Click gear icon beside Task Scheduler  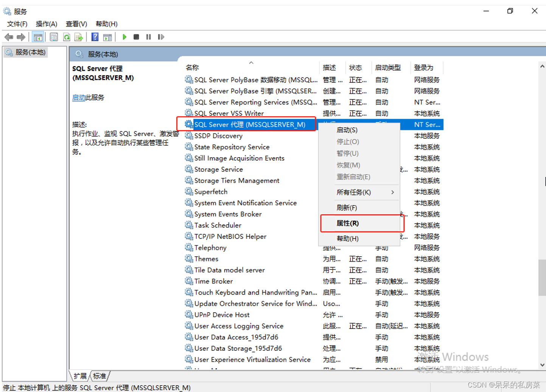point(188,225)
